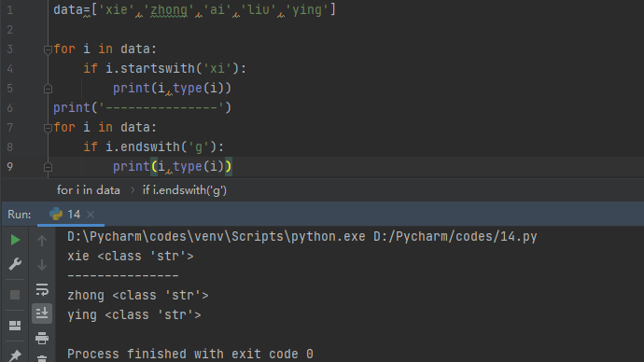Viewport: 644px width, 362px height.
Task: Select breadcrumb 'for i in data'
Action: [89, 190]
